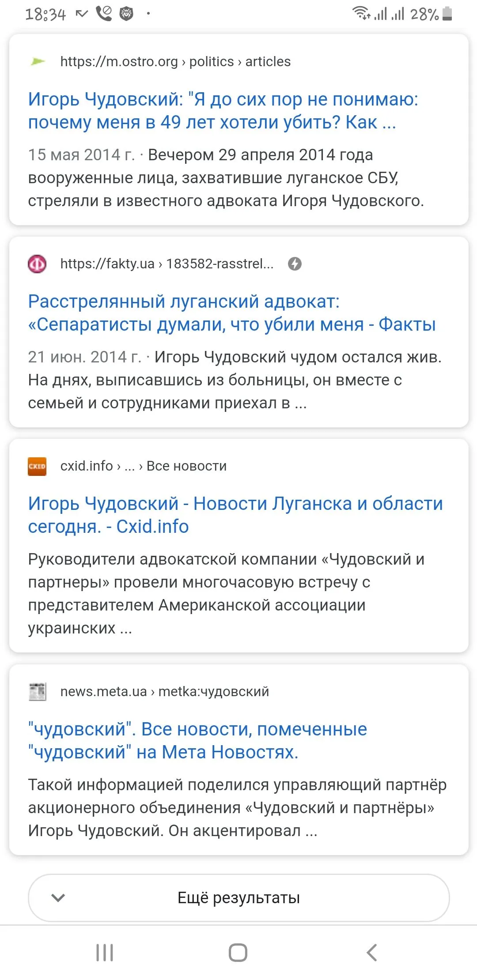Tap the m.ostro.org politics articles URL
Screen dimensions: 477x980
[175, 61]
